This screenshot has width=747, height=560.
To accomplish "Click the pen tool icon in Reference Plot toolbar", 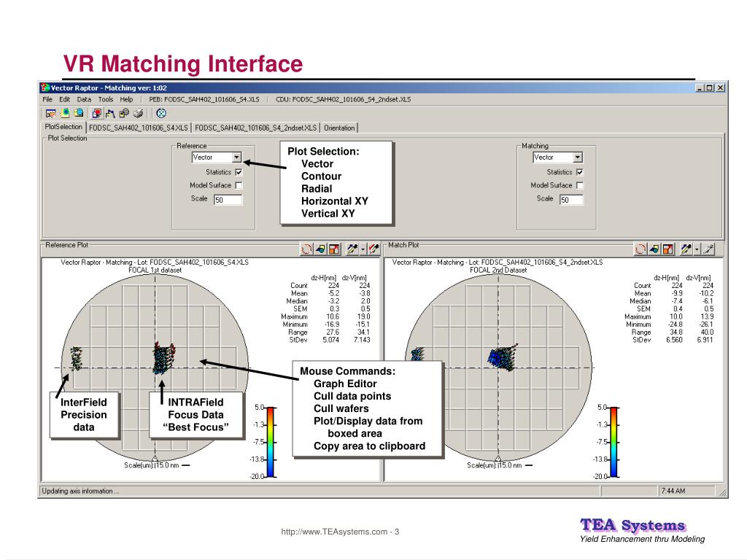I will (x=352, y=249).
